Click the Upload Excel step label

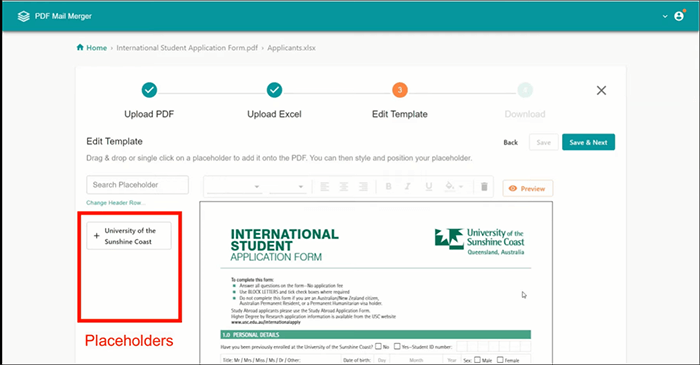point(275,114)
